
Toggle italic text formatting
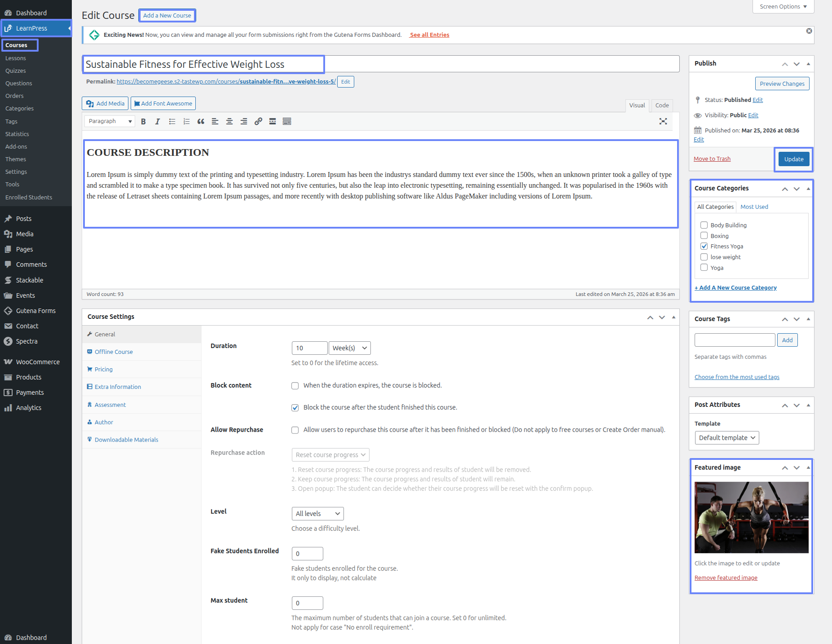(x=158, y=122)
